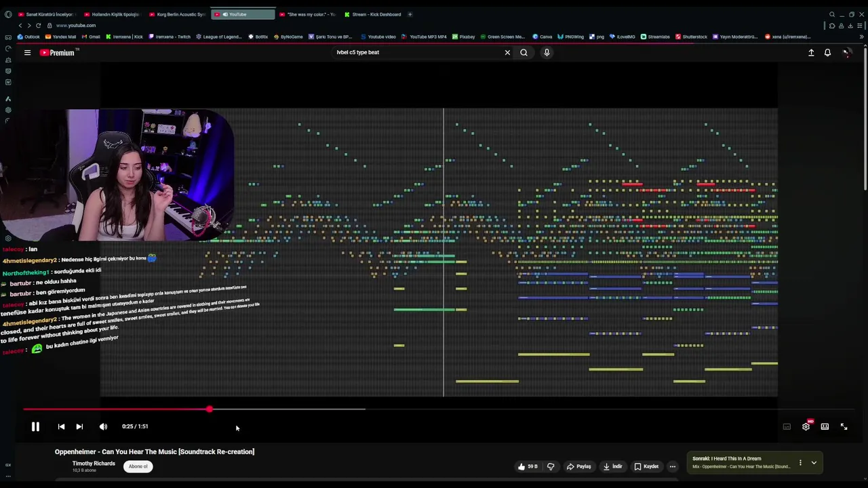The height and width of the screenshot is (488, 868).
Task: Open the Opera GX menu logo
Action: coord(8,14)
